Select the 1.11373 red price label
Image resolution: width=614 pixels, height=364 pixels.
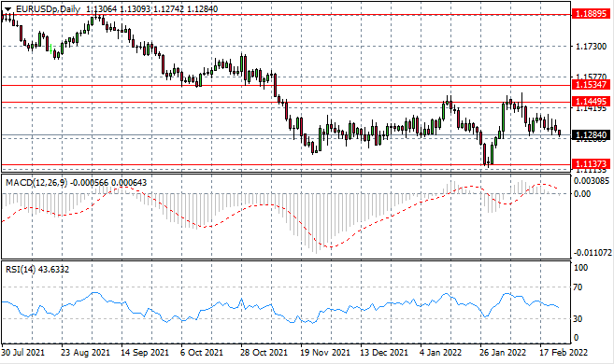coord(591,164)
